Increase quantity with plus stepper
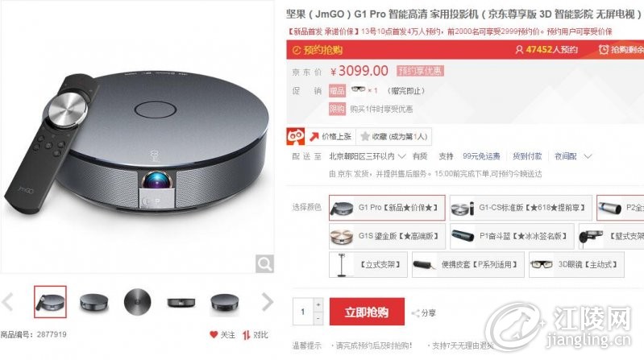644x360 pixels. (x=318, y=305)
